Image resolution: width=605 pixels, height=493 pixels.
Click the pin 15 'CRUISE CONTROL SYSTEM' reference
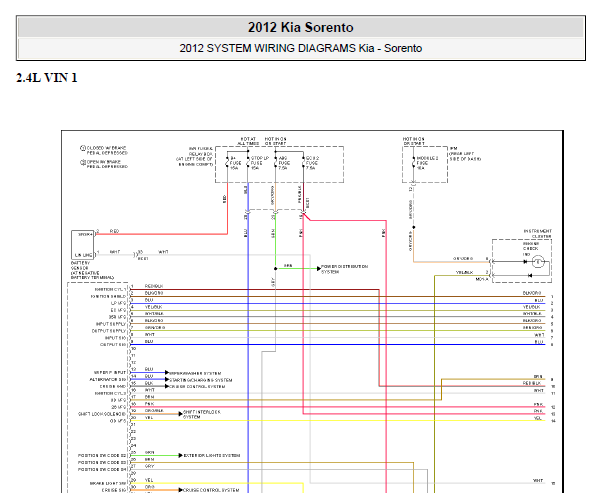[x=197, y=387]
